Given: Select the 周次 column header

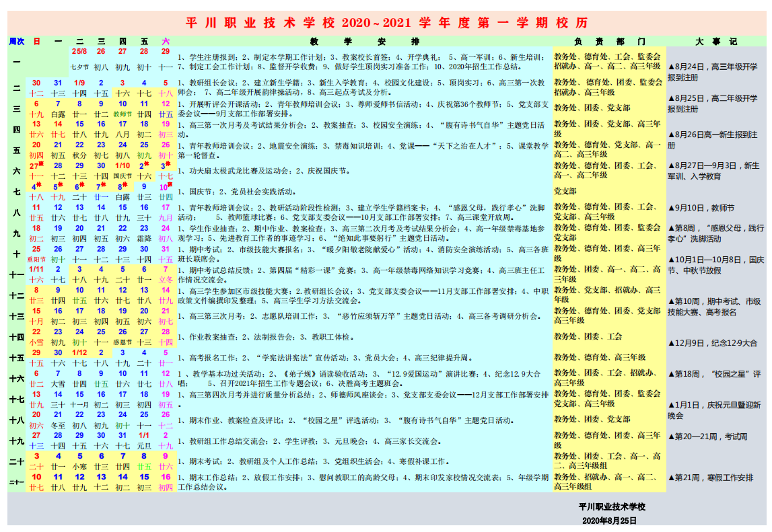Looking at the screenshot, I should pos(17,41).
